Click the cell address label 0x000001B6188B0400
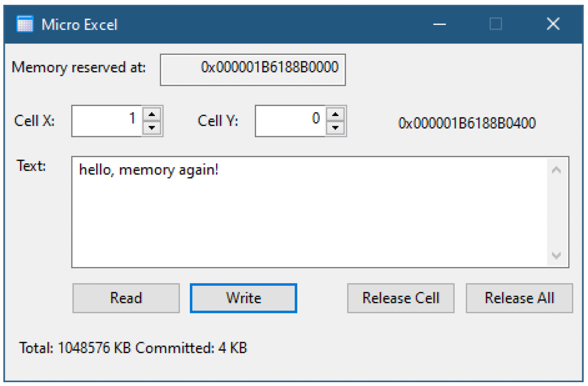Viewport: 588px width, 386px height. click(467, 123)
